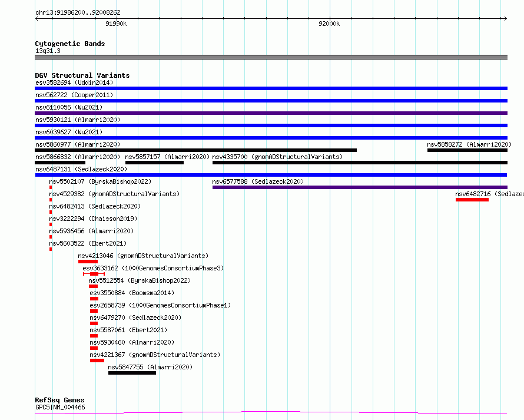The width and height of the screenshot is (524, 420).
Task: Click the blue bar under esv3582694
Action: coord(271,88)
